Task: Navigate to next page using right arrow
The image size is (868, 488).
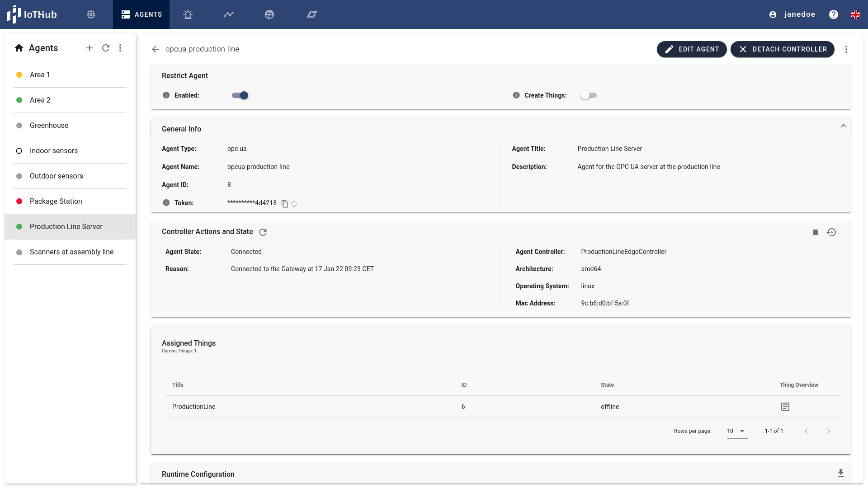Action: tap(829, 431)
